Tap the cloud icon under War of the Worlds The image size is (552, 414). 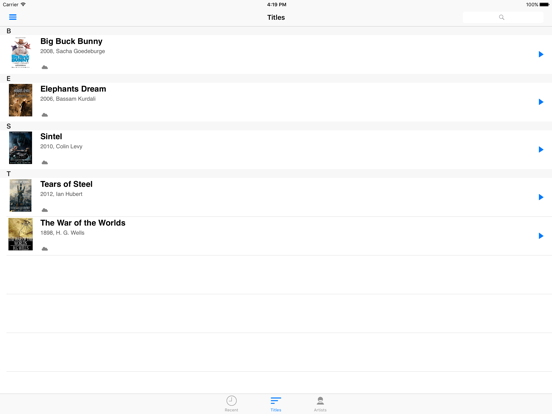45,249
